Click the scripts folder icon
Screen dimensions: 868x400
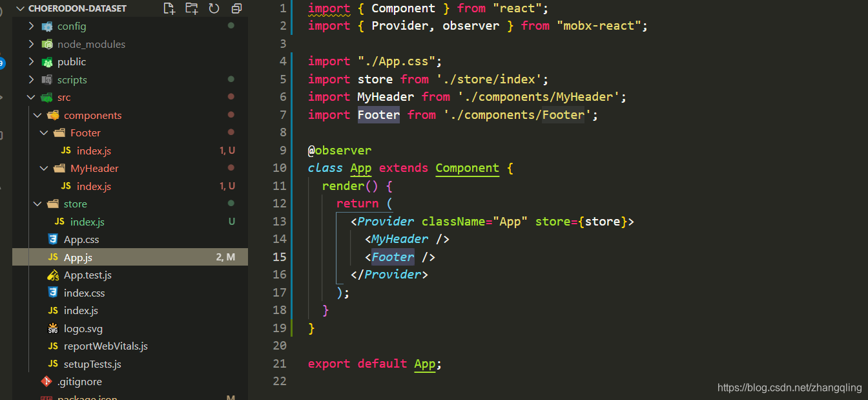47,79
